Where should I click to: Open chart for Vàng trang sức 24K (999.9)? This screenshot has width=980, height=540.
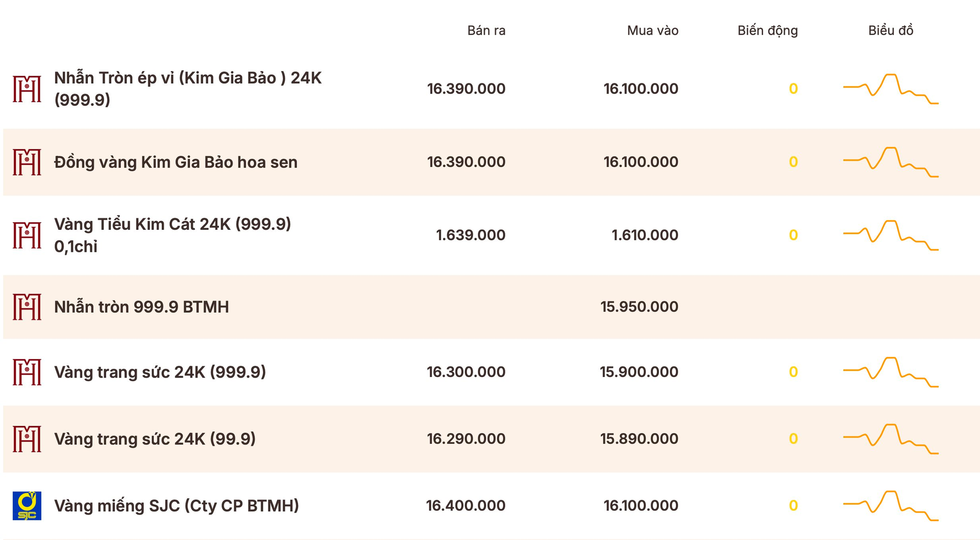891,372
